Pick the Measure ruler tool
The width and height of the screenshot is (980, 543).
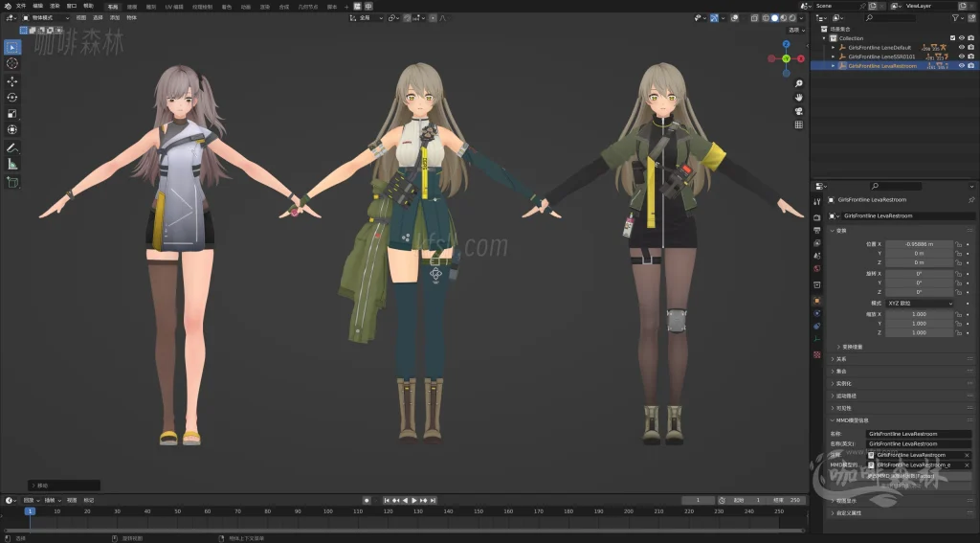coord(11,164)
